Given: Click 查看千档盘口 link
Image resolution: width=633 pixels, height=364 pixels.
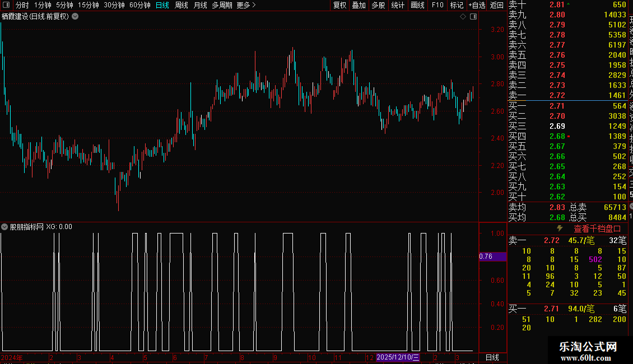Looking at the screenshot, I should pos(597,229).
